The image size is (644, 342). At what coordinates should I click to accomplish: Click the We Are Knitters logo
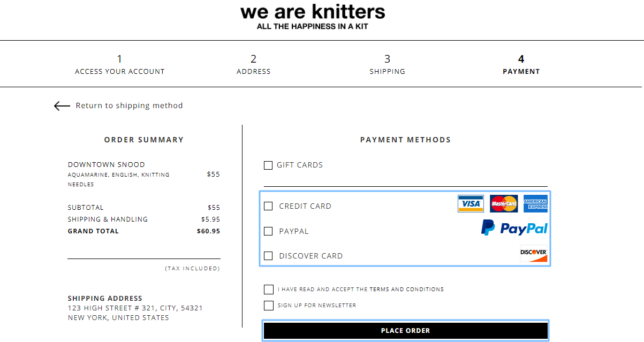coord(313,16)
